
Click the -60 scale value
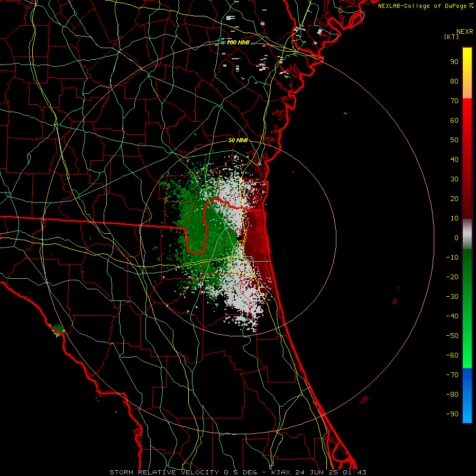click(x=452, y=355)
